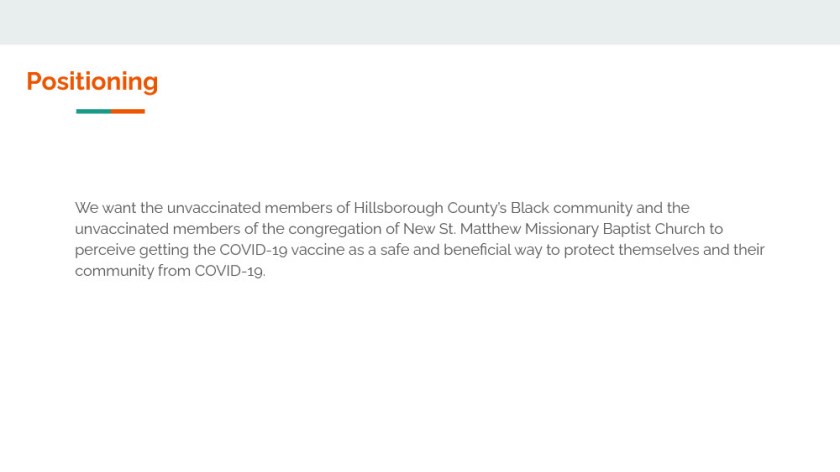The image size is (840, 472).
Task: Click the word "County's" in the first line
Action: [476, 208]
